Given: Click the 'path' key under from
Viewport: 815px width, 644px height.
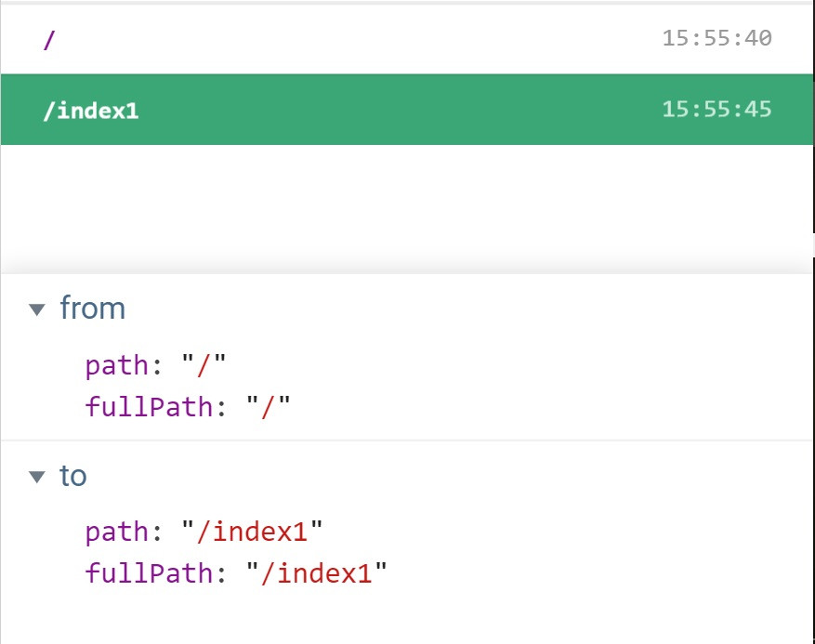Looking at the screenshot, I should [116, 365].
